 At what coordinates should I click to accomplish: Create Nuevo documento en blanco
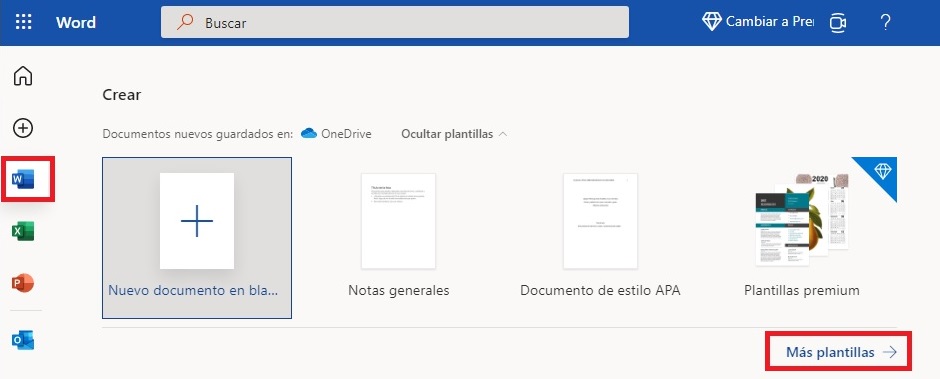197,237
